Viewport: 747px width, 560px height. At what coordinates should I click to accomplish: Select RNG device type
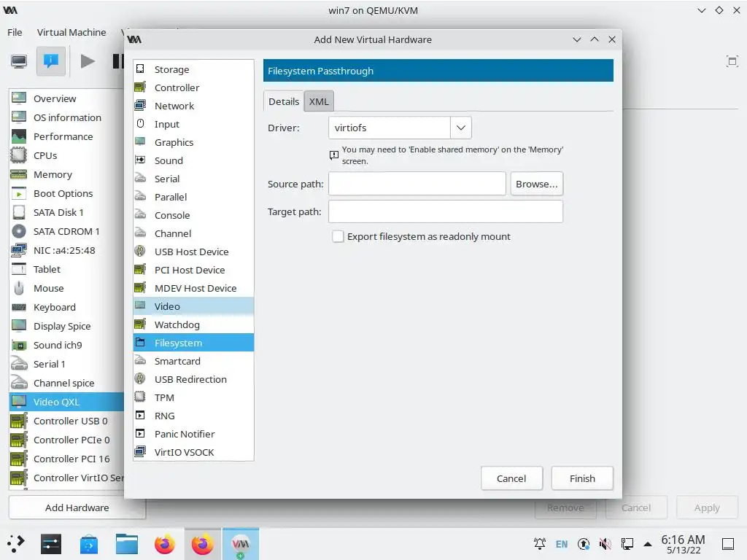tap(193, 416)
